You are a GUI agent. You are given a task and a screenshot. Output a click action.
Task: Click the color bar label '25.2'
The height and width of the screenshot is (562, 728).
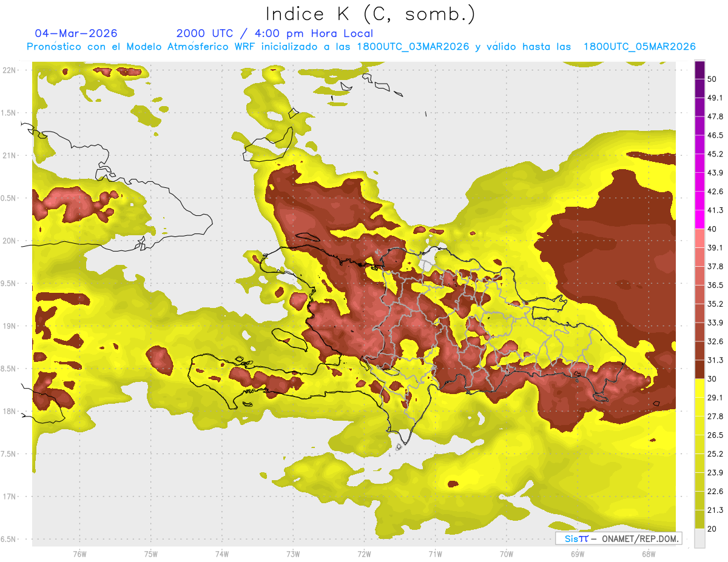pyautogui.click(x=715, y=454)
